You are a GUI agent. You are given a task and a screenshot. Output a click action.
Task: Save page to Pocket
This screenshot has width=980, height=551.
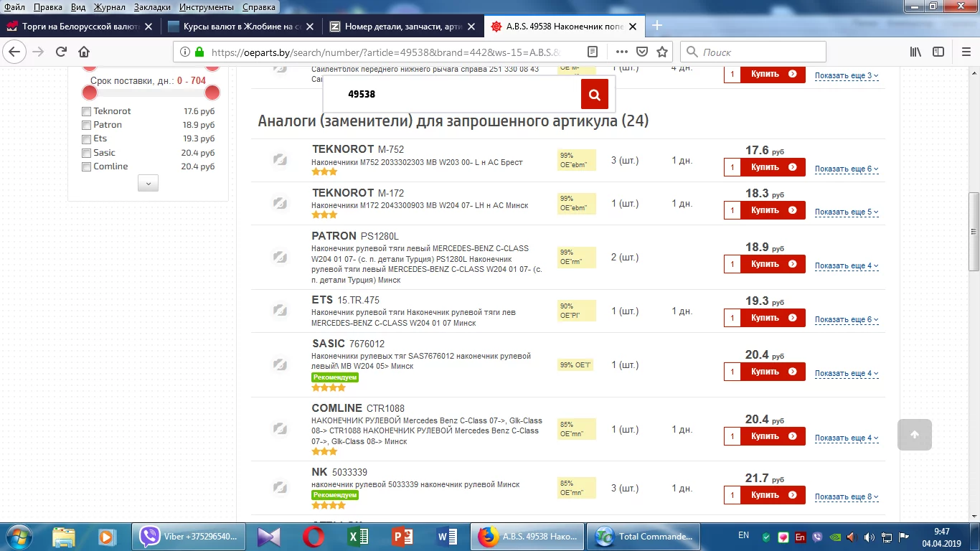[642, 52]
